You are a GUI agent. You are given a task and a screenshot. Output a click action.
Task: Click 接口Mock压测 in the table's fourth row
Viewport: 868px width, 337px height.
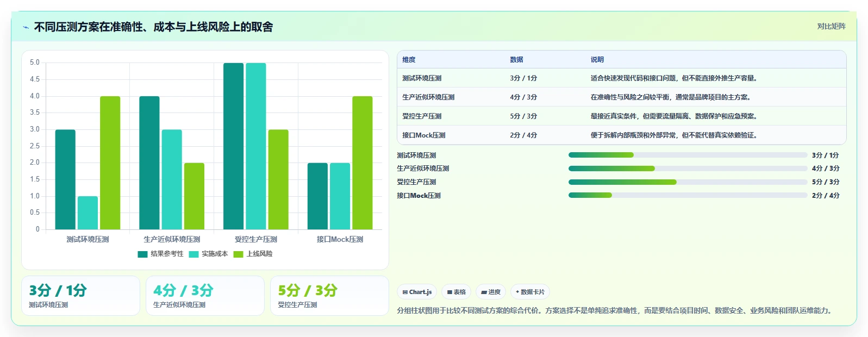coord(424,135)
